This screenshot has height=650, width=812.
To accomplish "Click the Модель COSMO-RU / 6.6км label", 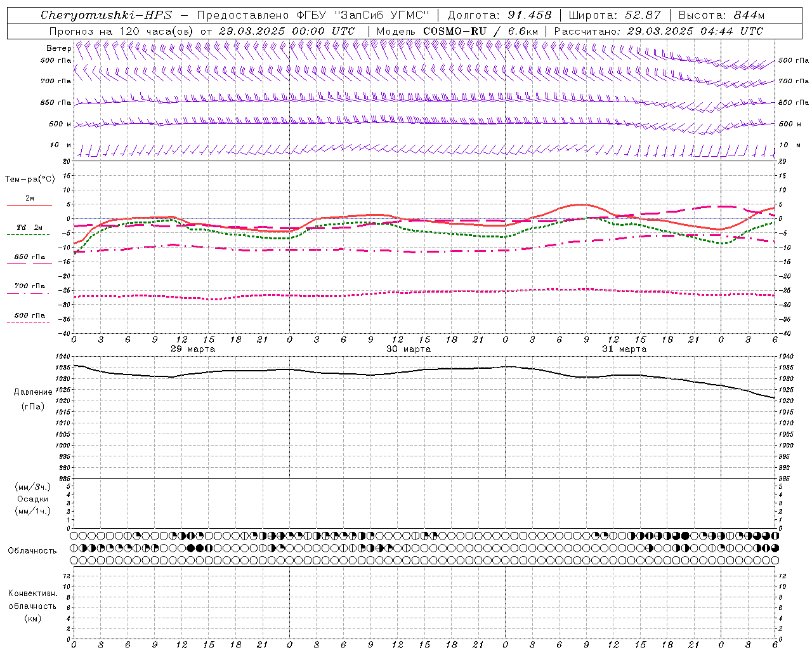I will (457, 31).
